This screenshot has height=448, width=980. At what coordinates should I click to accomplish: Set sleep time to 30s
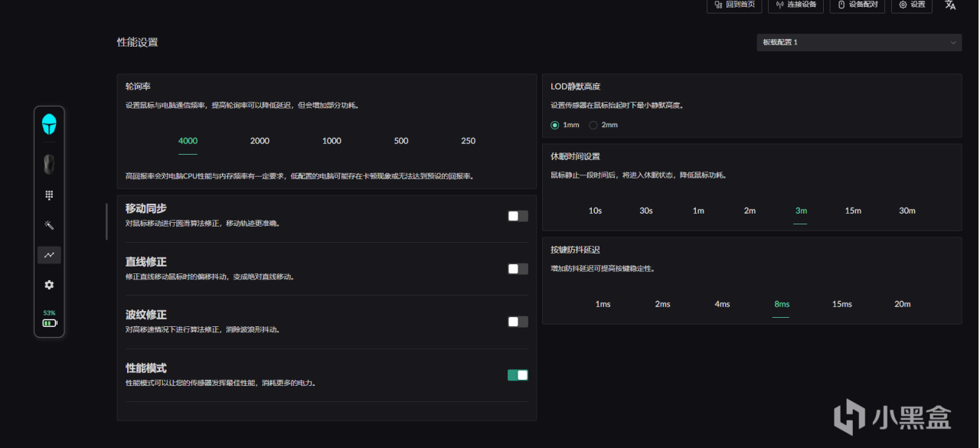(x=646, y=211)
